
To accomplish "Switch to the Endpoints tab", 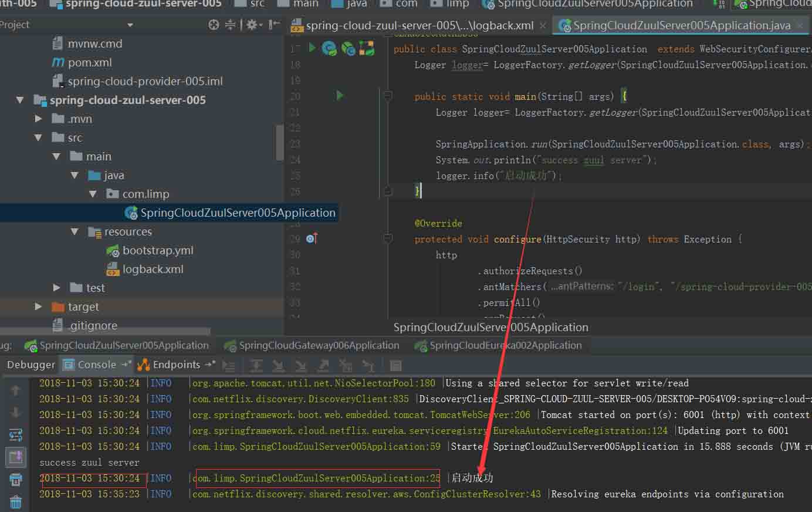I will (176, 365).
